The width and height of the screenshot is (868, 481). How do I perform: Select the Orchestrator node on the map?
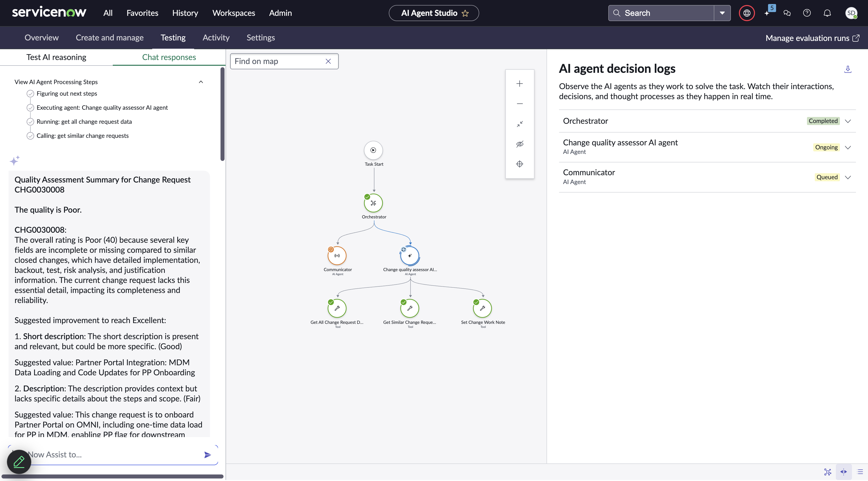pos(373,203)
